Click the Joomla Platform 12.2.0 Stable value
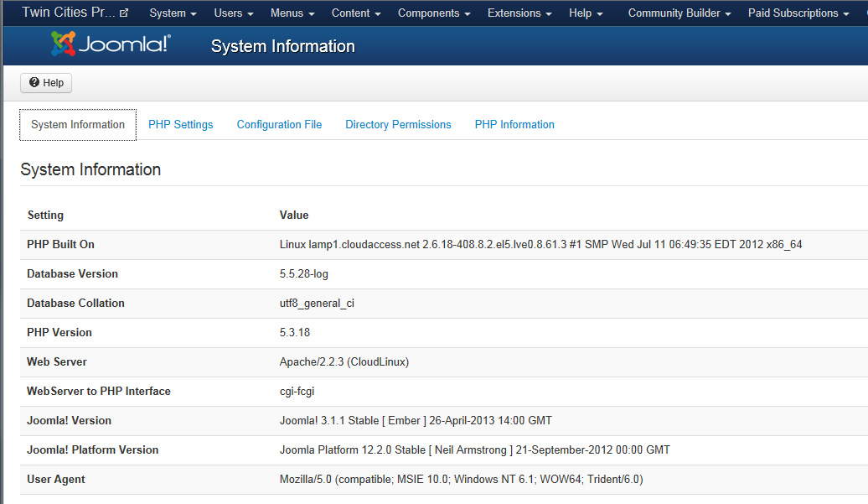The height and width of the screenshot is (504, 868). tap(475, 449)
